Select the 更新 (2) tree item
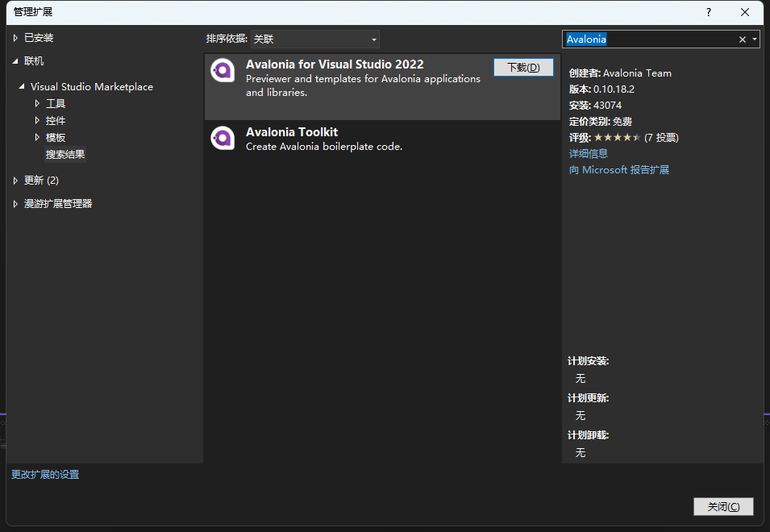Screen dimensions: 770x532 (x=41, y=181)
